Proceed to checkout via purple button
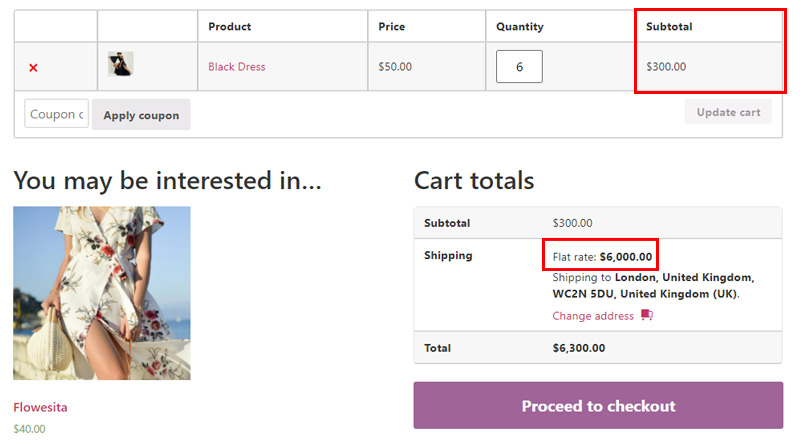The height and width of the screenshot is (444, 800). tap(598, 405)
